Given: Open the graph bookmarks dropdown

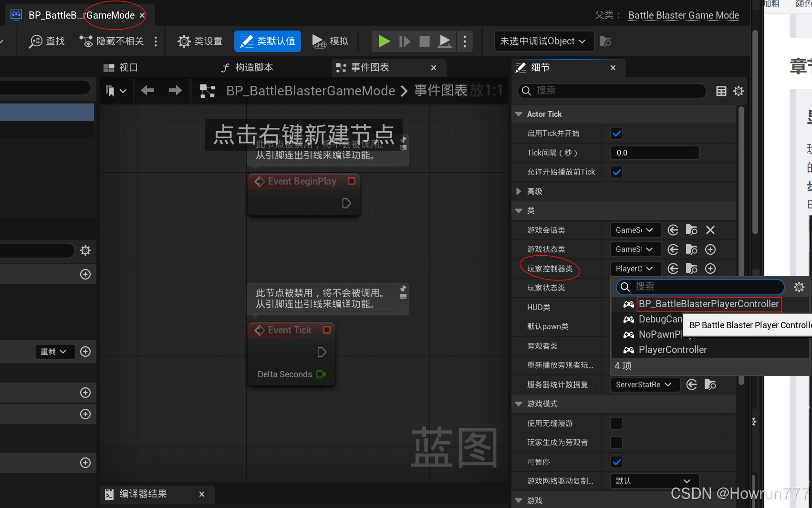Looking at the screenshot, I should pos(116,91).
